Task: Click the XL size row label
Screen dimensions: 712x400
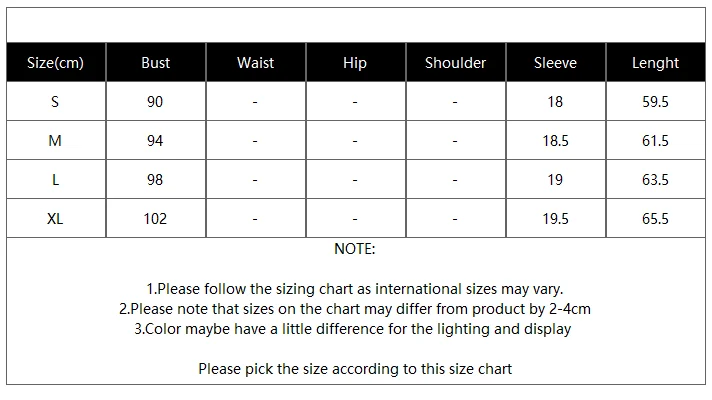Action: click(x=55, y=219)
